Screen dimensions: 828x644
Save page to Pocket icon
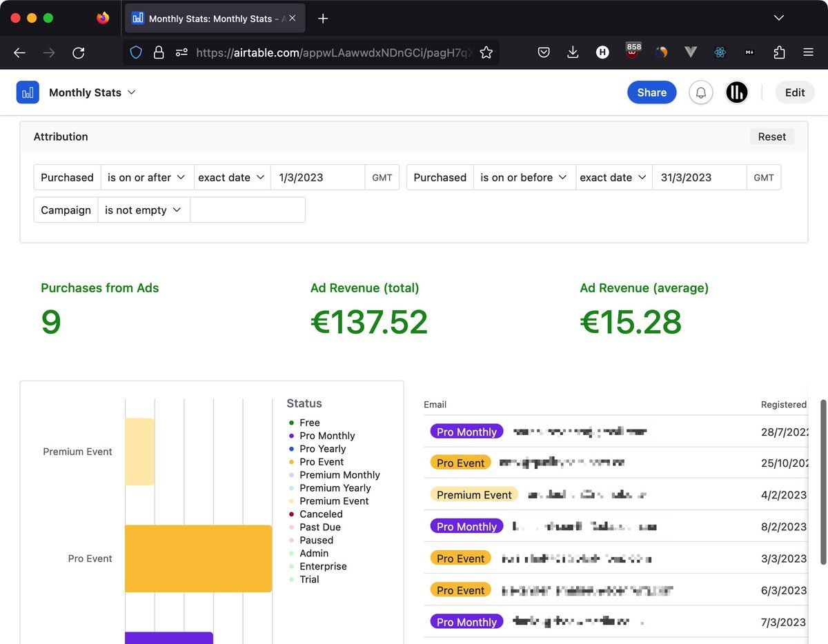click(x=544, y=52)
